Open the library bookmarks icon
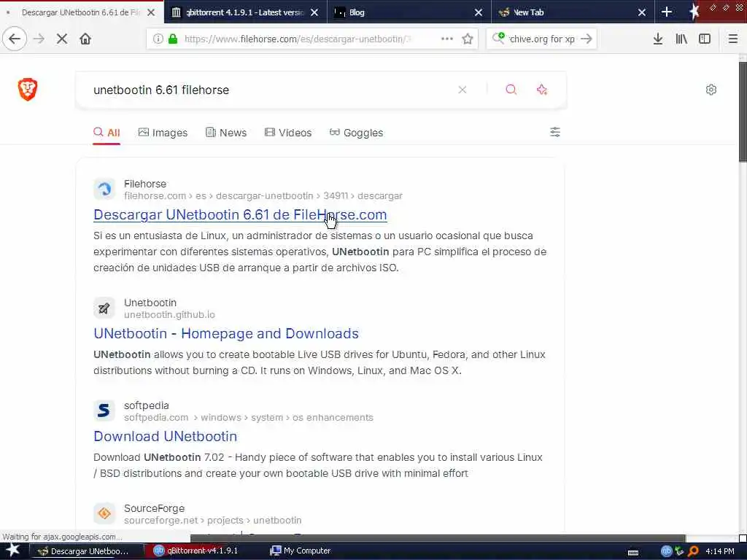This screenshot has height=560, width=747. coord(681,39)
